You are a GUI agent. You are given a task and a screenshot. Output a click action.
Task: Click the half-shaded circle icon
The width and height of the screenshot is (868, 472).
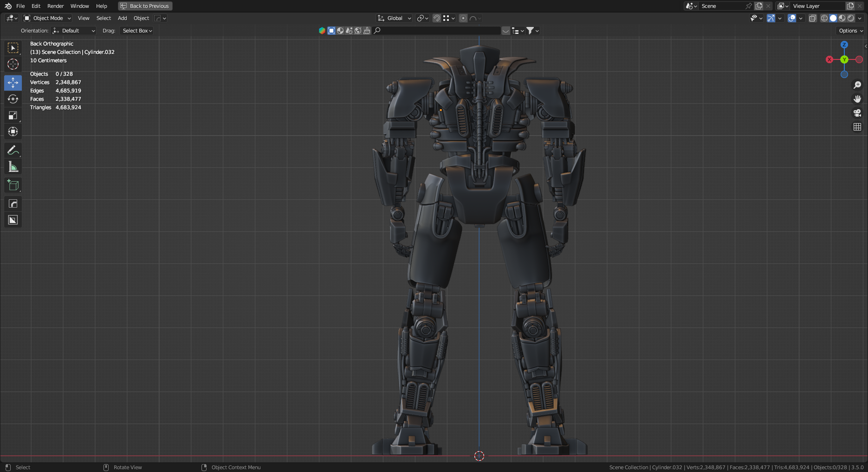(340, 31)
